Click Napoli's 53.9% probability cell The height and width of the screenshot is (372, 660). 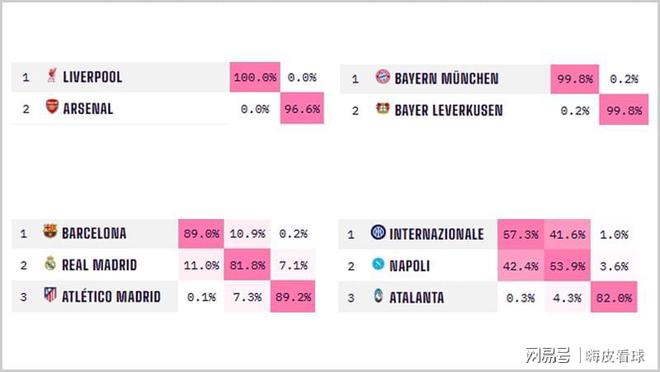pos(567,266)
